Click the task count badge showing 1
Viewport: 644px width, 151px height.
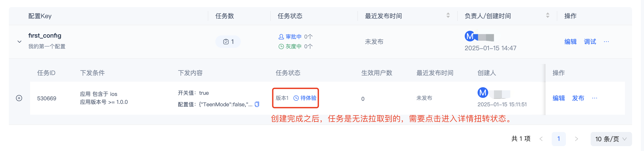tap(228, 41)
